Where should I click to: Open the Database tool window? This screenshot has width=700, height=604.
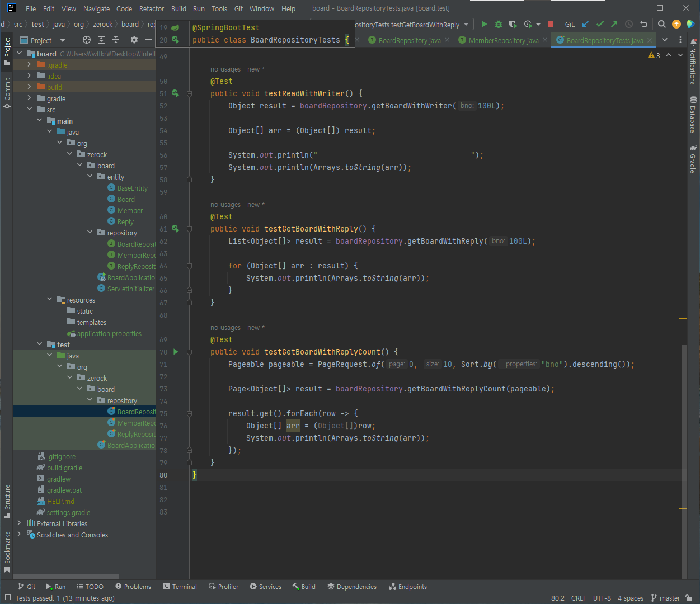[x=693, y=115]
